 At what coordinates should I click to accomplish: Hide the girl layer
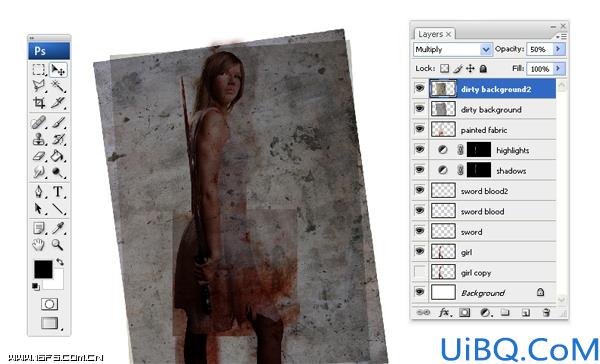[x=420, y=251]
